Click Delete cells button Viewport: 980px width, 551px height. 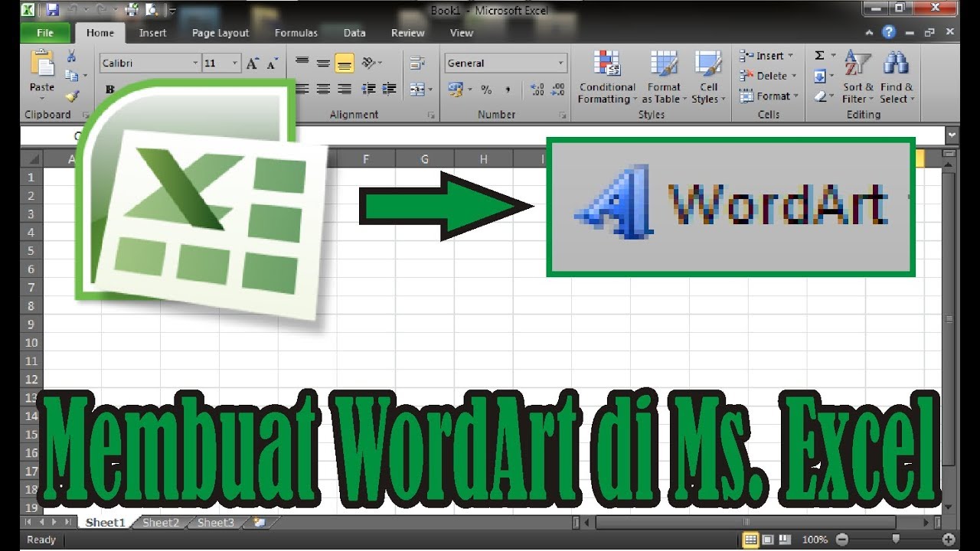[x=768, y=76]
